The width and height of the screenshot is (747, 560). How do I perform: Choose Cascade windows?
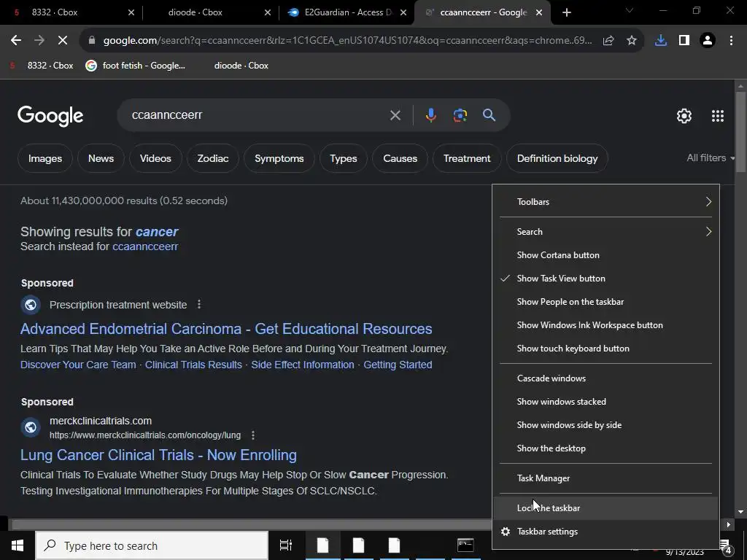pyautogui.click(x=605, y=378)
